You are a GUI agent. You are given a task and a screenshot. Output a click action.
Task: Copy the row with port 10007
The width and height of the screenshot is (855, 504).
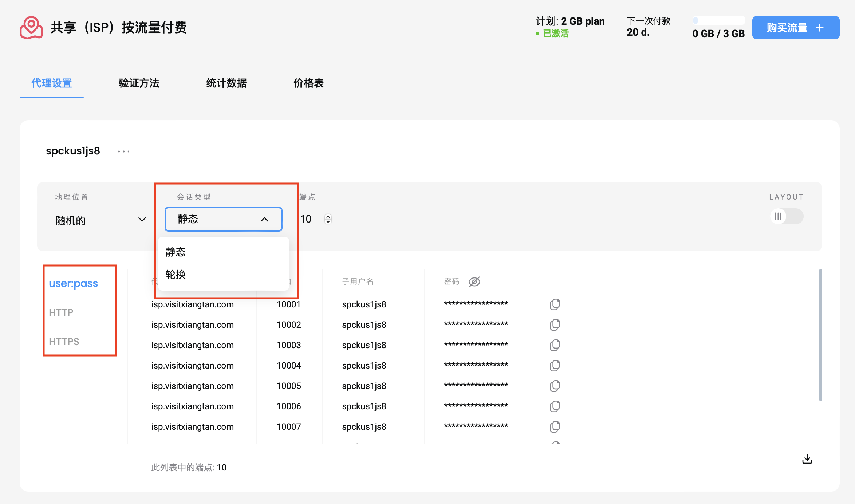click(555, 426)
